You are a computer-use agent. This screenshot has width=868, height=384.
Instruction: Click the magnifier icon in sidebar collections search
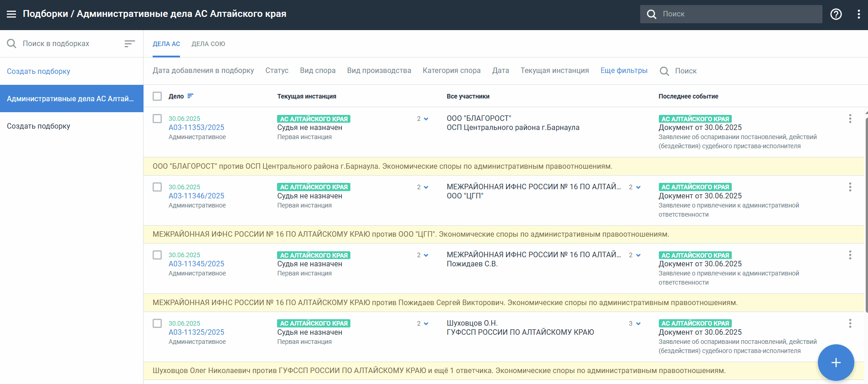click(x=12, y=44)
